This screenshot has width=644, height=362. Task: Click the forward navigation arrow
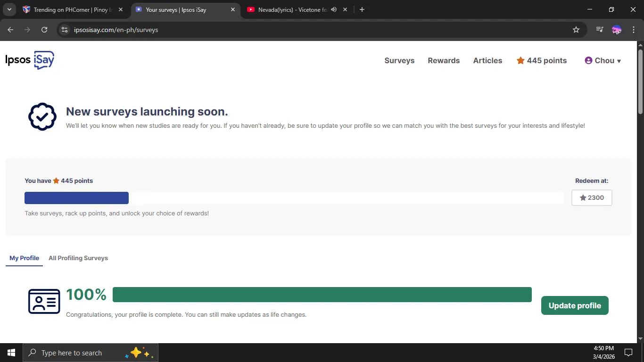tap(27, 30)
